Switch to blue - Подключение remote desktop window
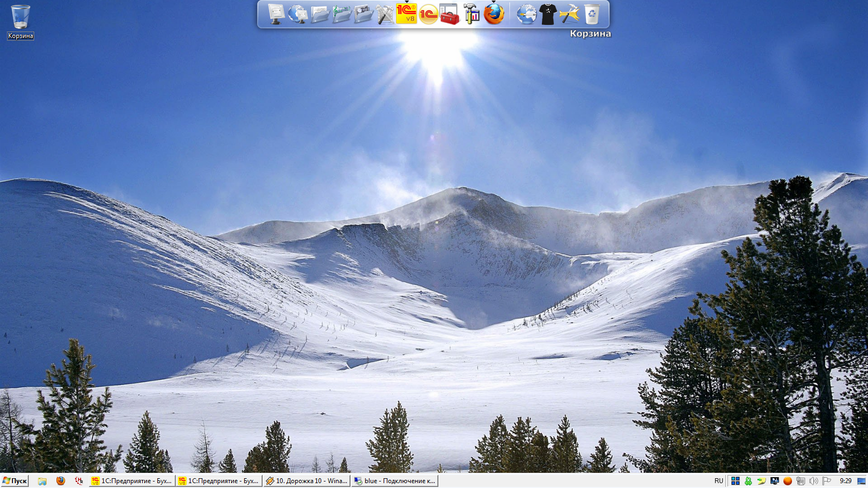 pyautogui.click(x=394, y=481)
